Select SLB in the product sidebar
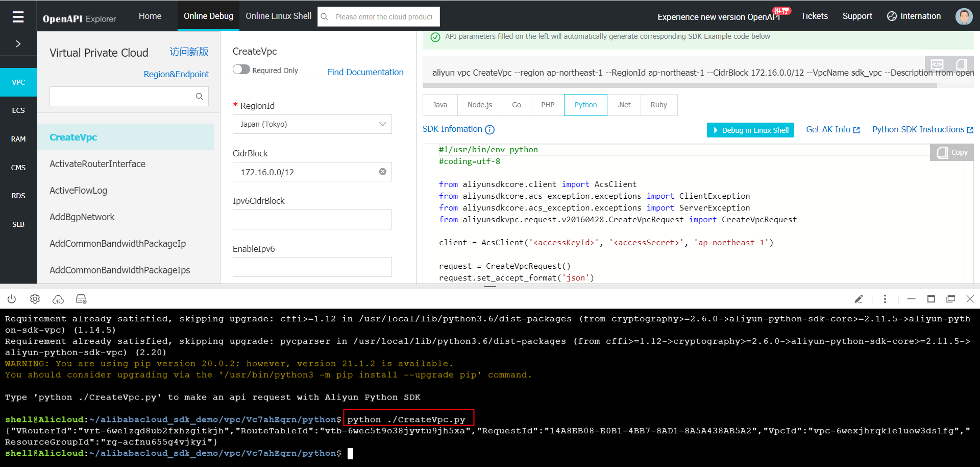 point(18,224)
